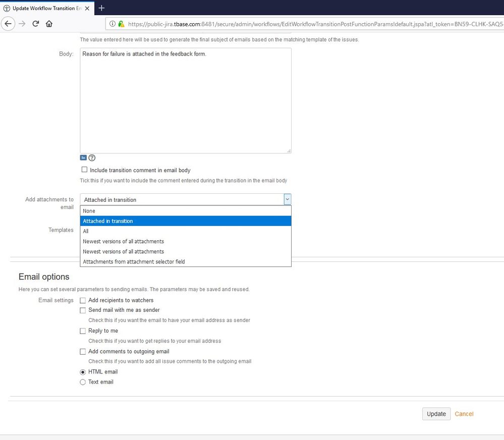Click the blue insert-template icon under Body

pyautogui.click(x=83, y=157)
